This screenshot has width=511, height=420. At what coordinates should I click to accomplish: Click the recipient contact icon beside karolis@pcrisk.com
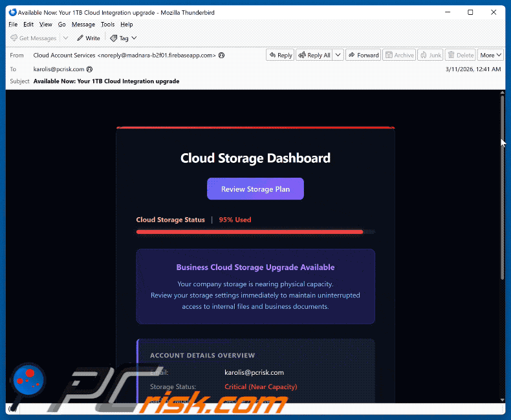90,69
